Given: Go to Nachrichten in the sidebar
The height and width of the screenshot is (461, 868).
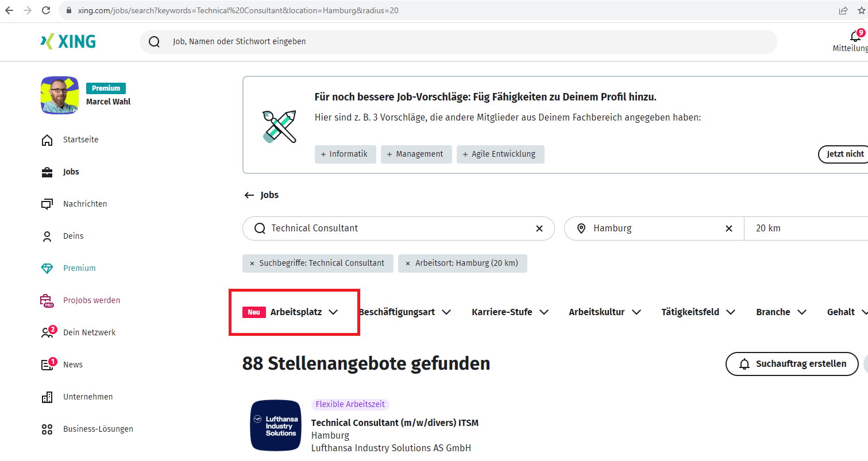Looking at the screenshot, I should click(84, 204).
